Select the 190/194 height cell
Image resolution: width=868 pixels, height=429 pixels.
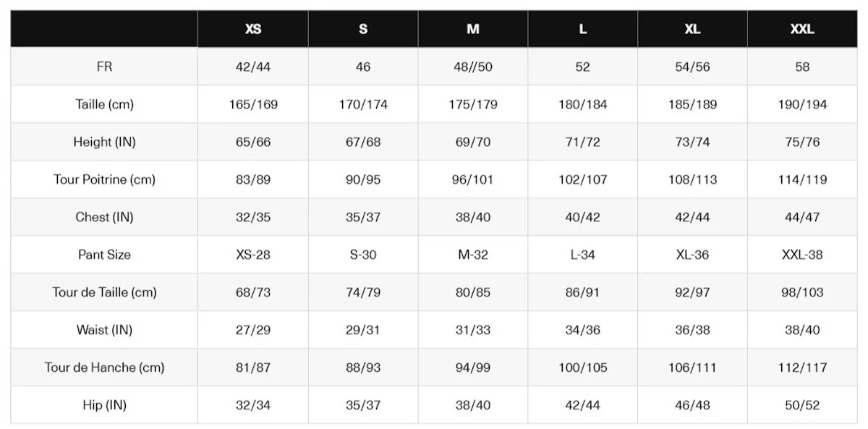coord(802,104)
